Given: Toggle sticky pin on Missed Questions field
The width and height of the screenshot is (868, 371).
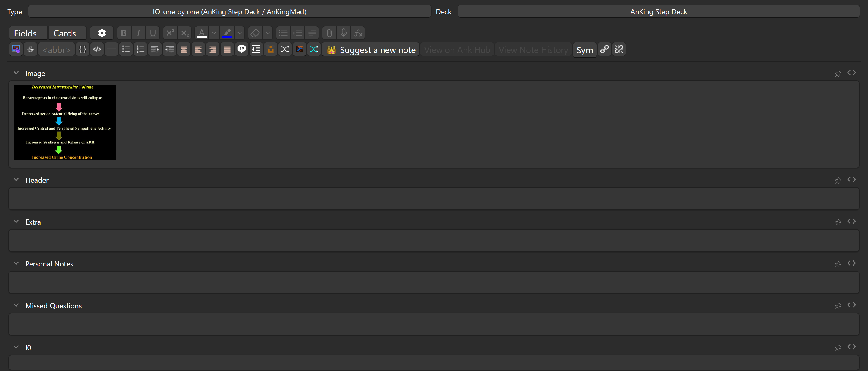Looking at the screenshot, I should (838, 306).
